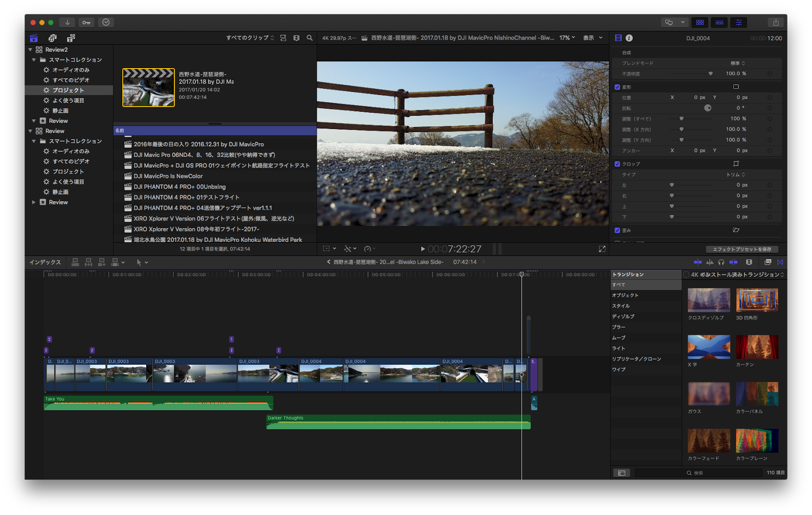Open the Keyword Editor key icon
This screenshot has width=812, height=515.
(x=86, y=22)
